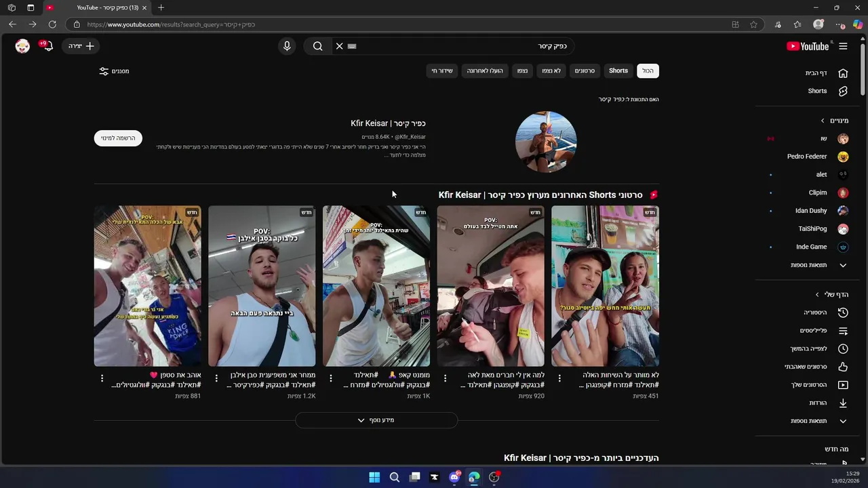The image size is (868, 488).
Task: Select the Recently uploaded (הועלו לאחרונה) chip
Action: (485, 70)
